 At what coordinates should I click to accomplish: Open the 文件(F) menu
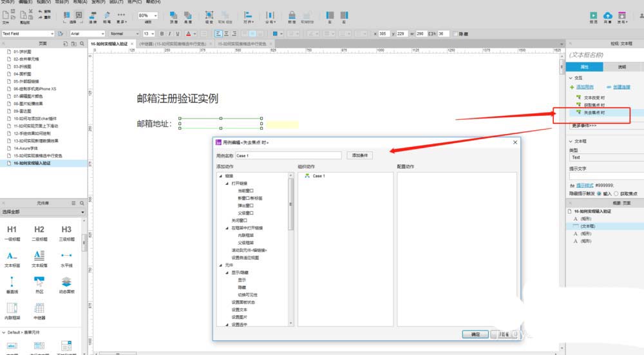pyautogui.click(x=8, y=2)
